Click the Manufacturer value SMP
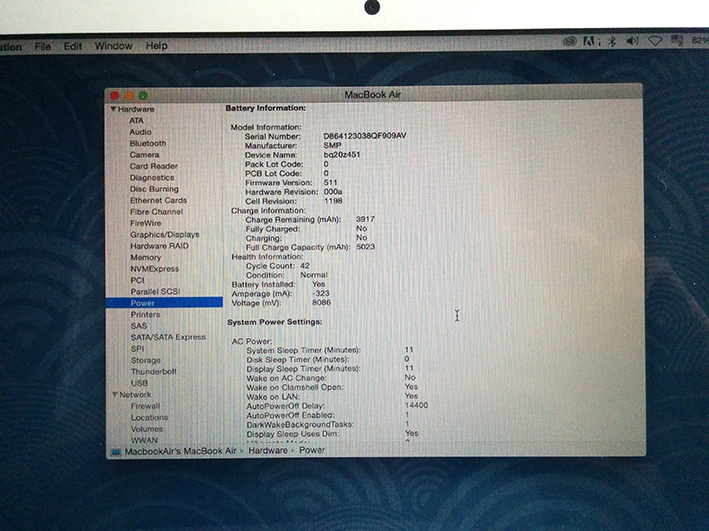This screenshot has height=531, width=709. click(x=332, y=145)
